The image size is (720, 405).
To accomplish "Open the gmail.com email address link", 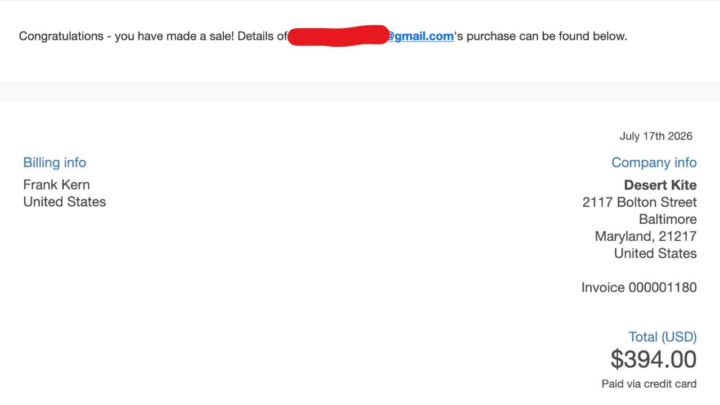I will click(x=420, y=36).
